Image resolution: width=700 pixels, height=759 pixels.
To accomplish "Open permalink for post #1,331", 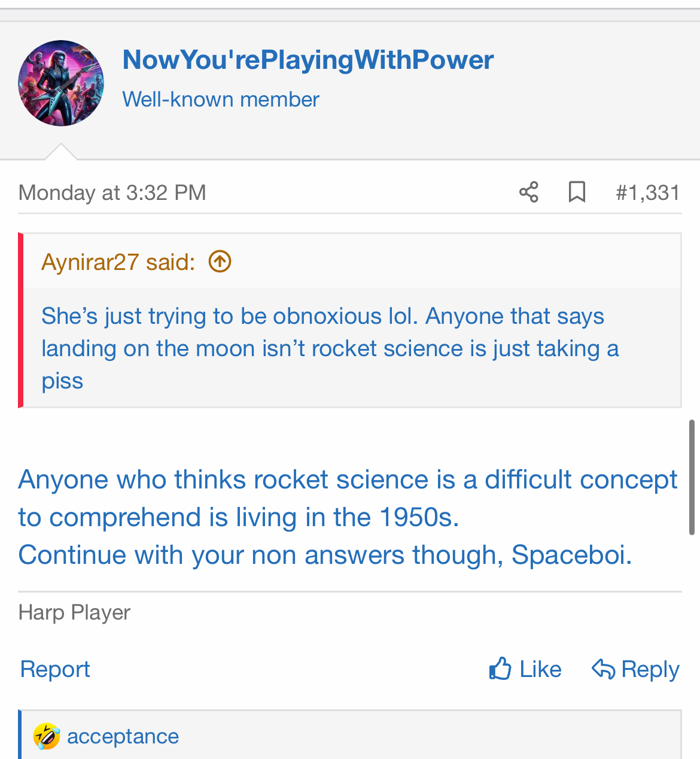I will tap(647, 193).
